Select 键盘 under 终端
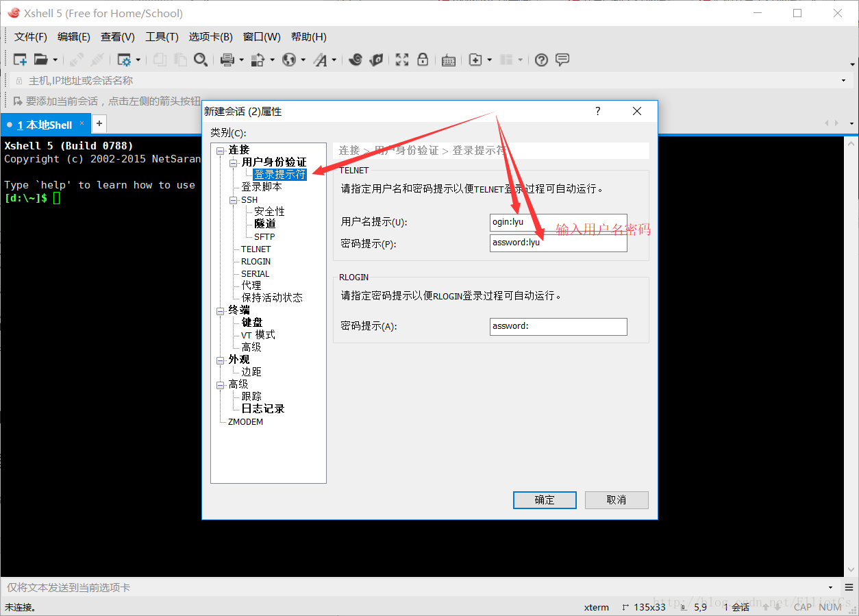The image size is (859, 616). (252, 322)
